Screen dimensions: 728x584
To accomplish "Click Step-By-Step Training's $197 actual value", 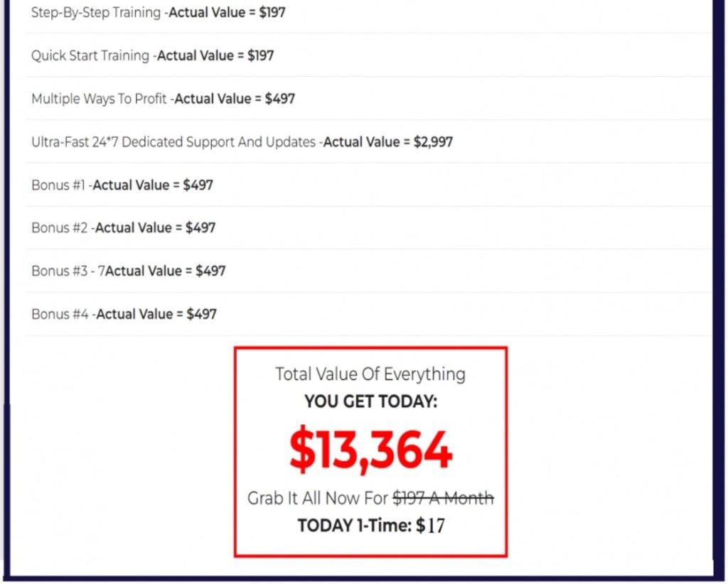I will pyautogui.click(x=272, y=12).
